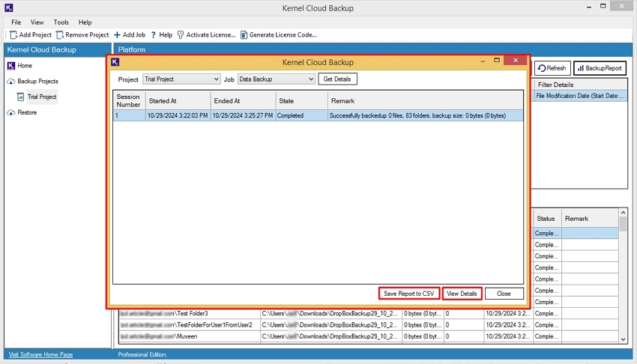This screenshot has height=364, width=637.
Task: Click the Remove Project toolbar icon
Action: point(60,35)
